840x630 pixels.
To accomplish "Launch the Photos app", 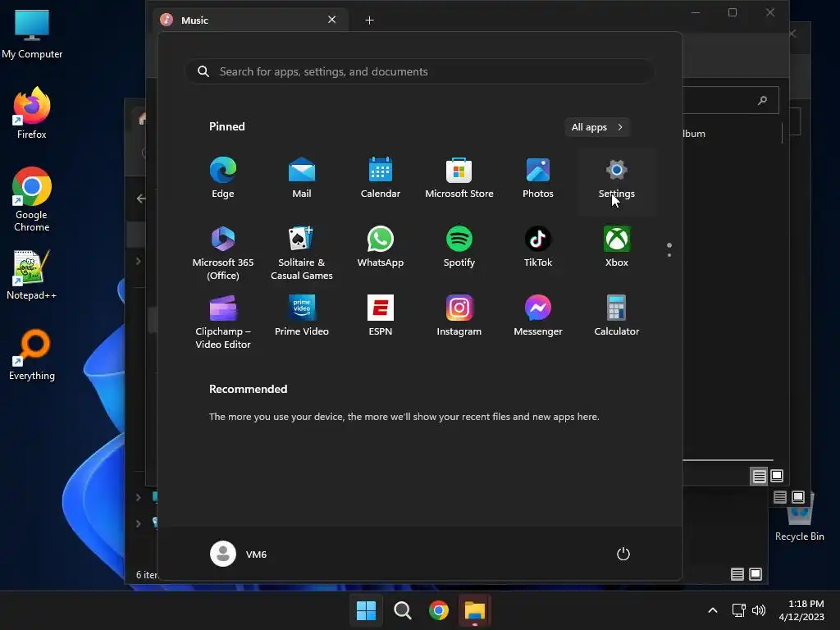I will (538, 179).
